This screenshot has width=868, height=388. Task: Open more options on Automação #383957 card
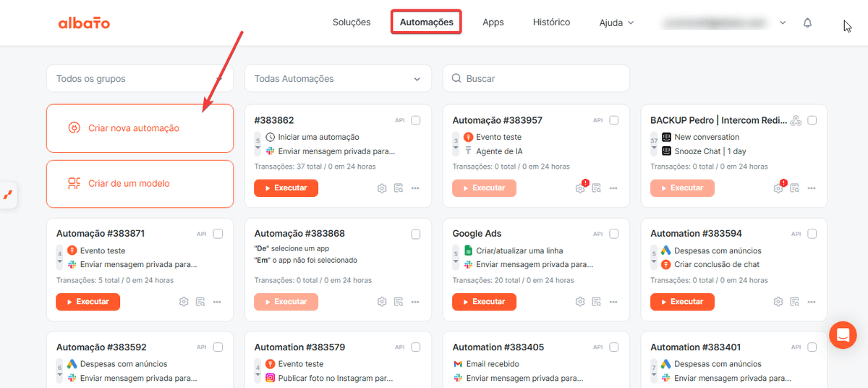point(613,188)
